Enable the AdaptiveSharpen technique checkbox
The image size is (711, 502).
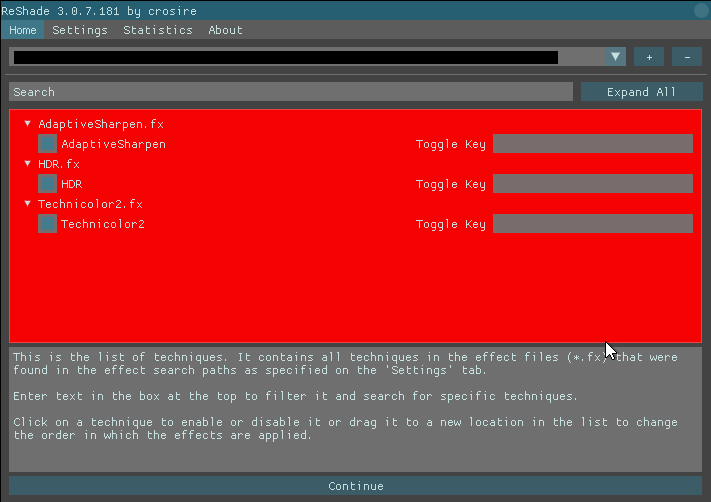coord(47,144)
